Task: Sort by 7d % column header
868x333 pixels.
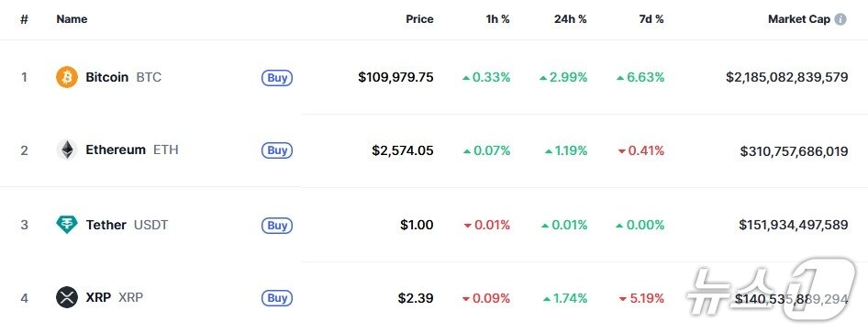Action: pyautogui.click(x=651, y=19)
